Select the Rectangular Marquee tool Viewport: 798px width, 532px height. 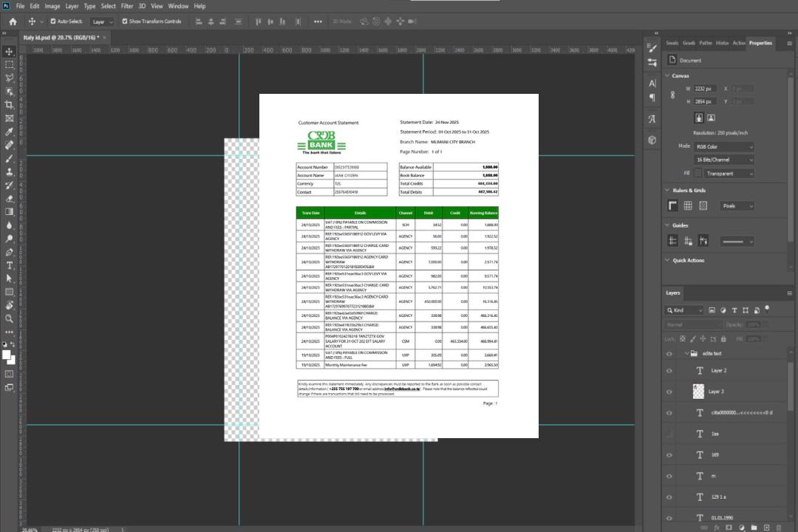point(9,65)
